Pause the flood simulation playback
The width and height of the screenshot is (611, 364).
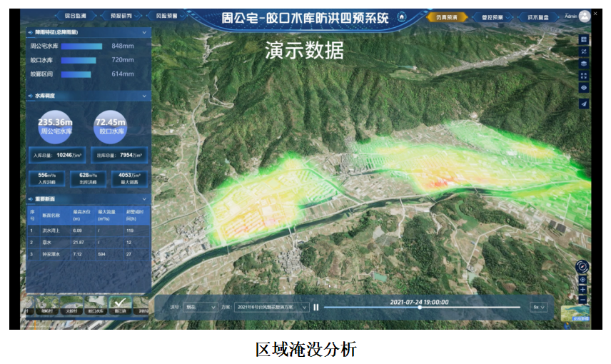coord(315,307)
